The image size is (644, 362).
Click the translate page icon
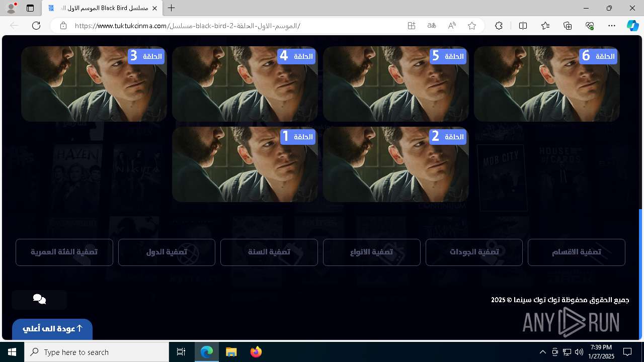click(432, 26)
